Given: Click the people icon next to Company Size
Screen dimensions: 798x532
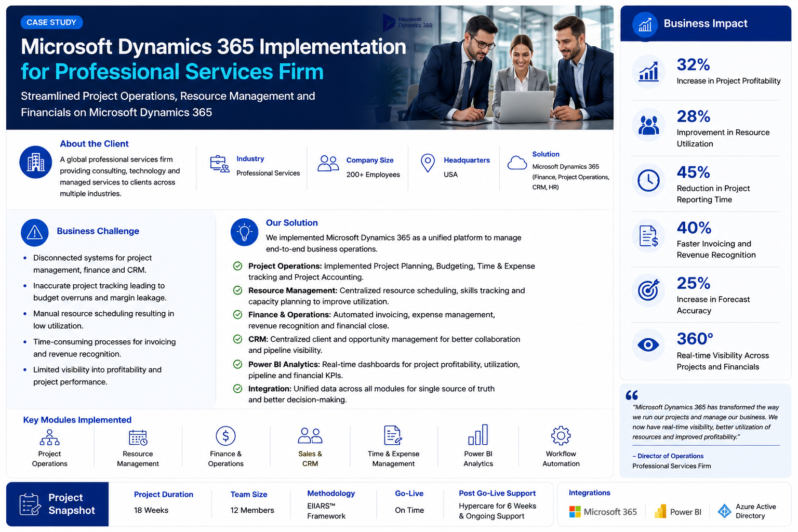Looking at the screenshot, I should point(328,164).
